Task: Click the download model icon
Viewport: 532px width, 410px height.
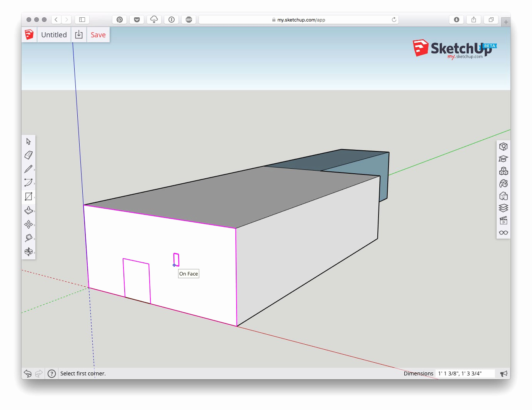Action: tap(79, 35)
